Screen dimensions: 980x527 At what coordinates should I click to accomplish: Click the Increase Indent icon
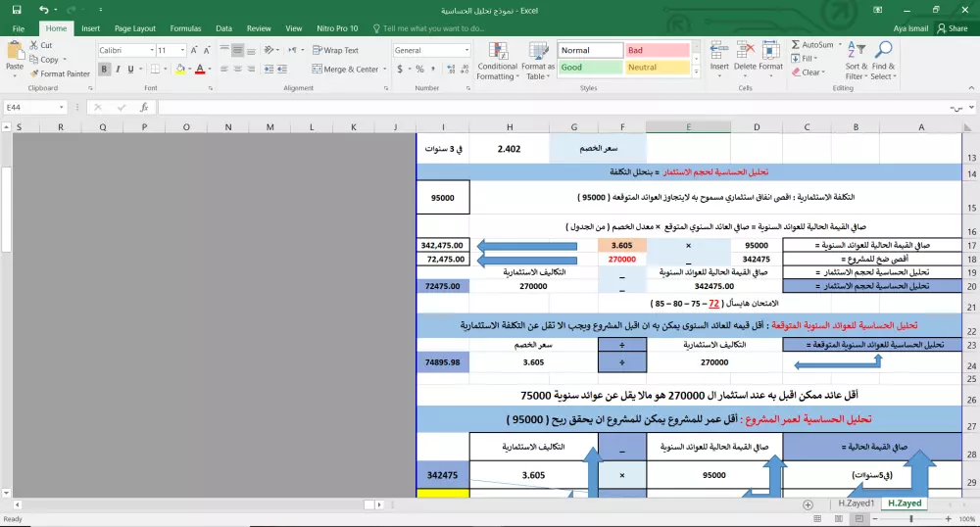point(269,69)
